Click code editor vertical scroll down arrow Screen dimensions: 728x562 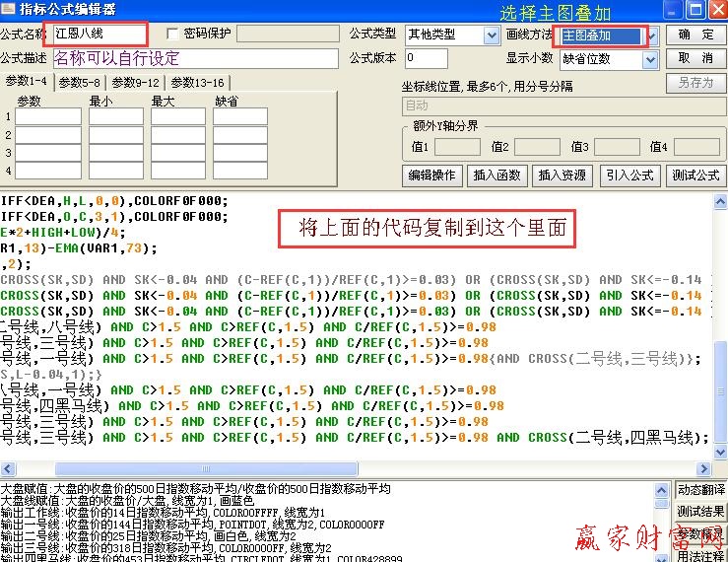pyautogui.click(x=721, y=452)
